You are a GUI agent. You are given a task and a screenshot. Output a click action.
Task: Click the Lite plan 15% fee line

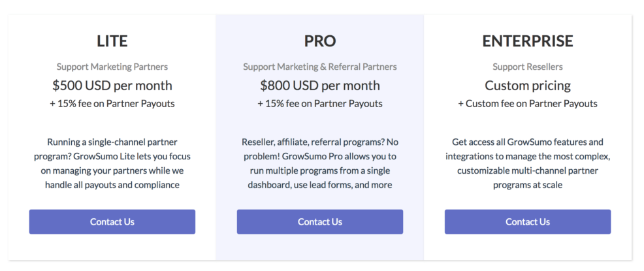click(112, 103)
